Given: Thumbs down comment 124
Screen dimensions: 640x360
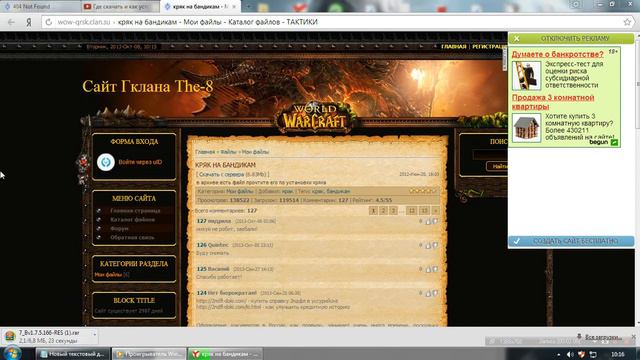Looking at the screenshot, I should pos(435,293).
